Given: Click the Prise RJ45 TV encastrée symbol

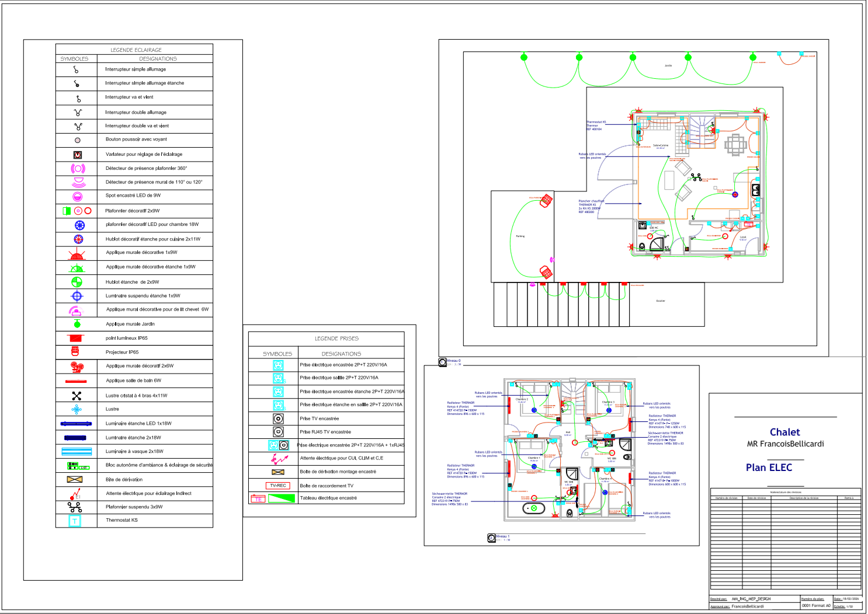Looking at the screenshot, I should tap(279, 432).
